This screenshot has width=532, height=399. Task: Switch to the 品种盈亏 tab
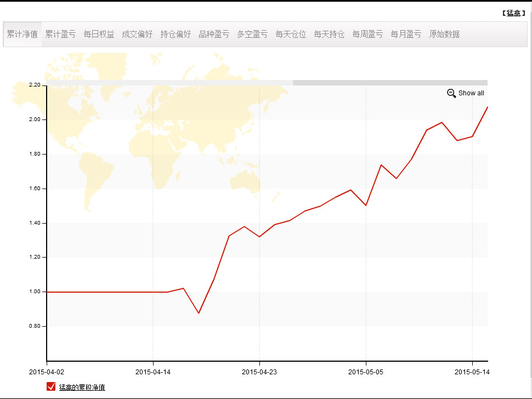coord(214,34)
